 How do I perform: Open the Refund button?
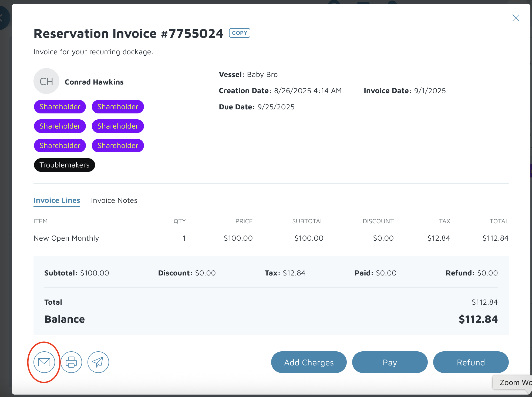tap(471, 362)
